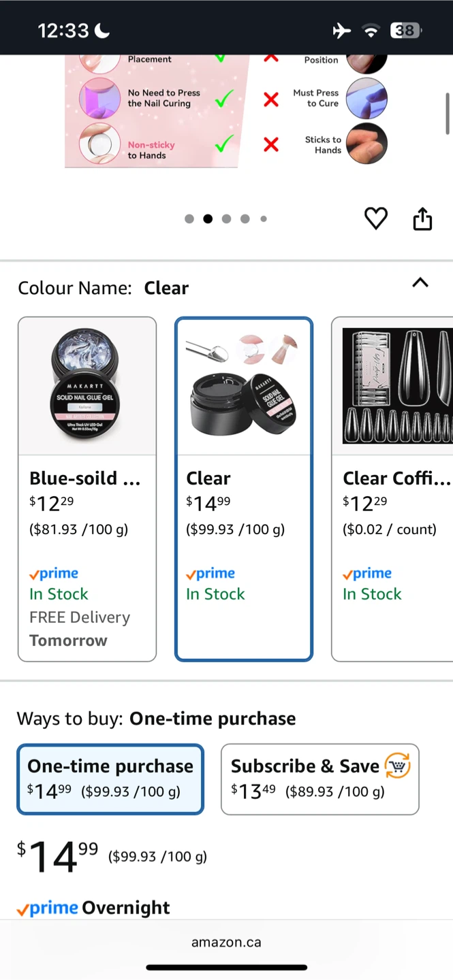
Task: Tap the $14.99 main price text
Action: click(58, 856)
